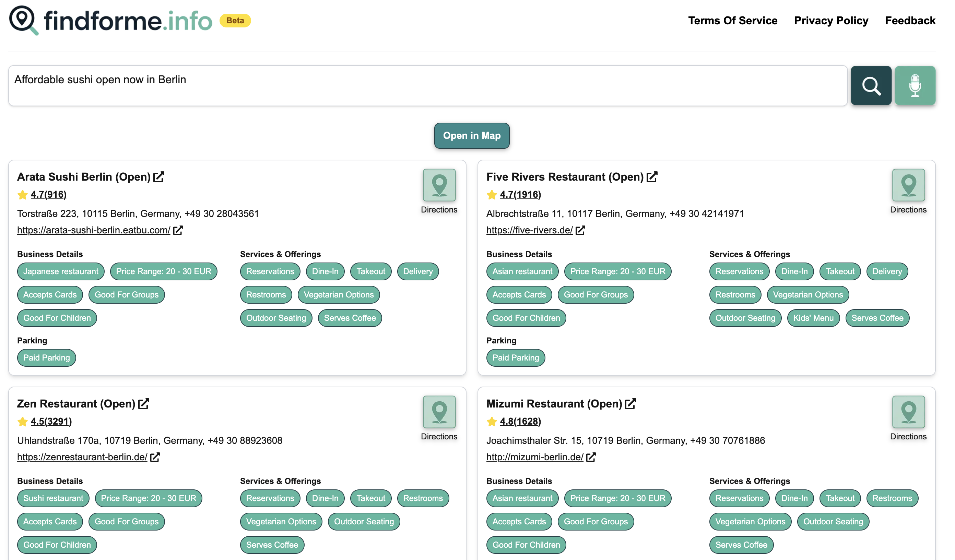Get directions to Zen Restaurant

coord(439,412)
